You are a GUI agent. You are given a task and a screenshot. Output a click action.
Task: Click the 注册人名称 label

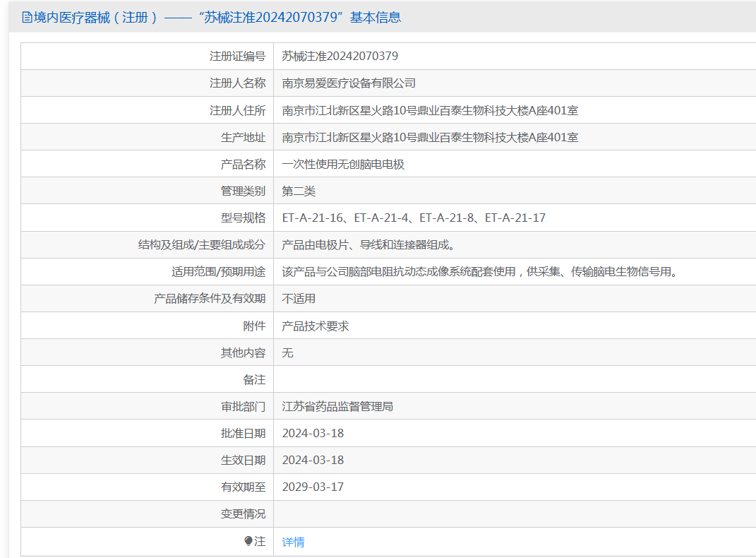pyautogui.click(x=237, y=83)
